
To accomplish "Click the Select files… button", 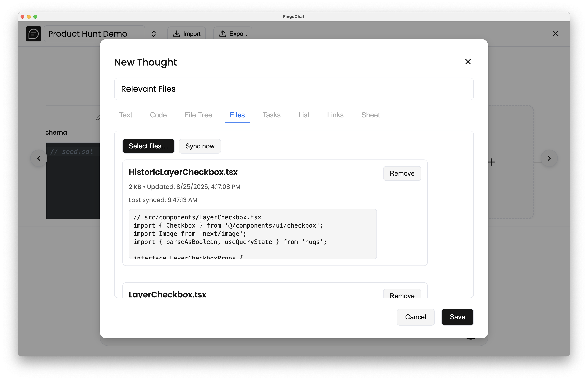I will pyautogui.click(x=148, y=146).
